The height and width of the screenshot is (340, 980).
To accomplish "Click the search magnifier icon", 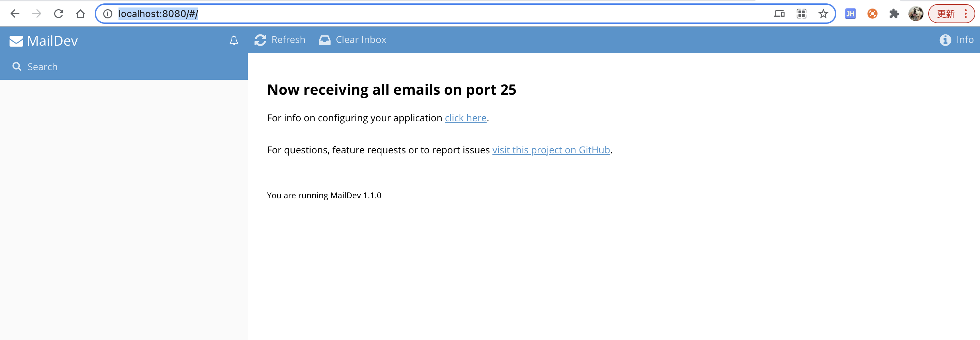I will (x=17, y=67).
